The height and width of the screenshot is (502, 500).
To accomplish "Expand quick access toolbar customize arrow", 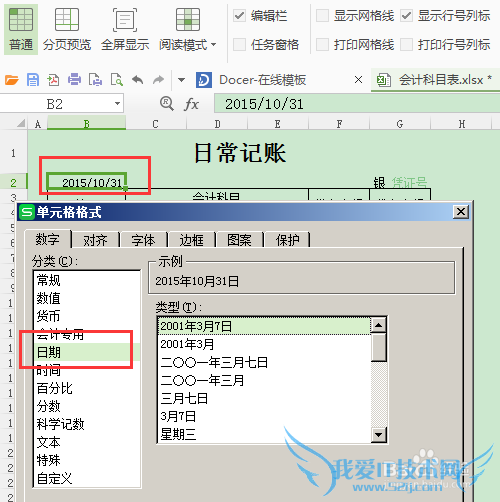I will [x=181, y=80].
